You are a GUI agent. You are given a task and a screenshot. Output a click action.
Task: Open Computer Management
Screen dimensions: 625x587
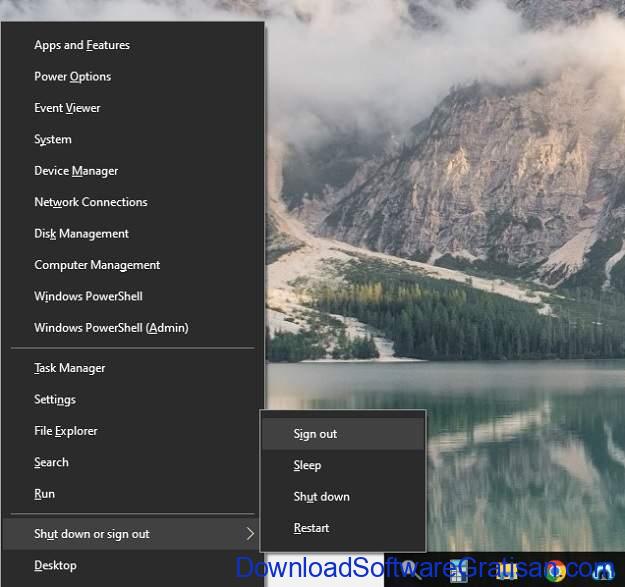coord(132,265)
